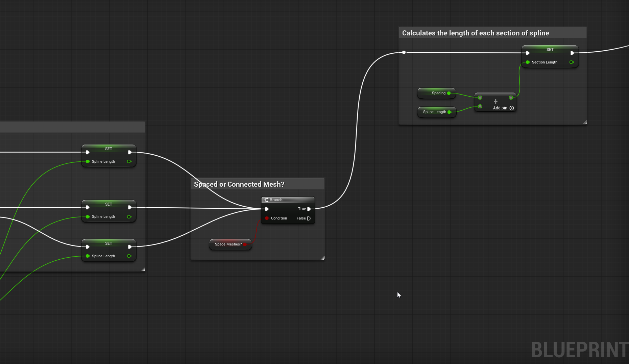Click the middle SET Spline Length output pin

[129, 217]
